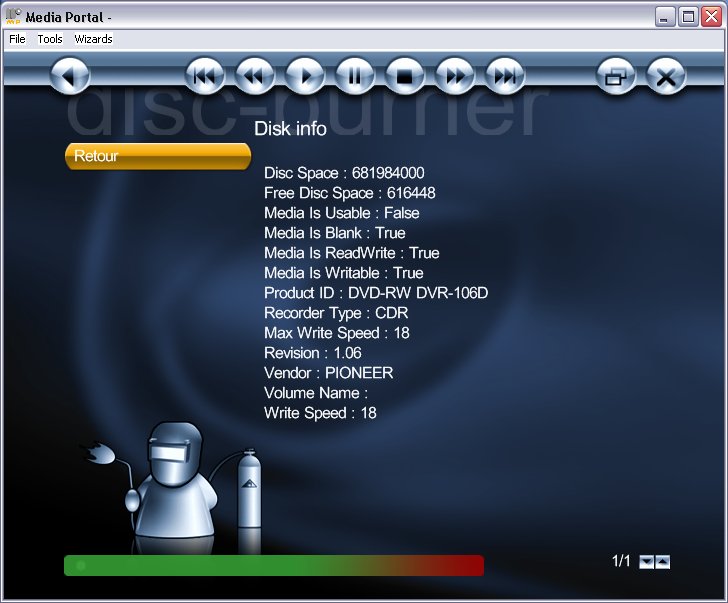Click the fast forward button

coord(455,75)
